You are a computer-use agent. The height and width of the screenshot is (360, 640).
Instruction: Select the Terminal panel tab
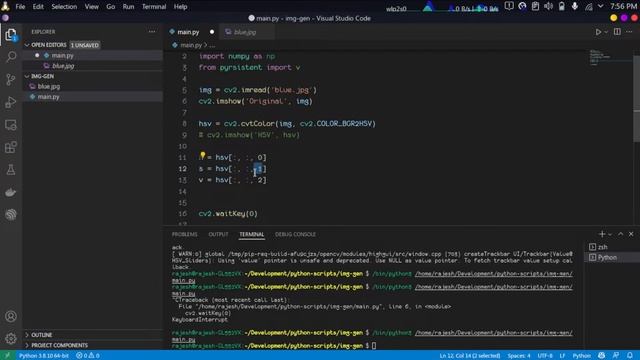251,234
